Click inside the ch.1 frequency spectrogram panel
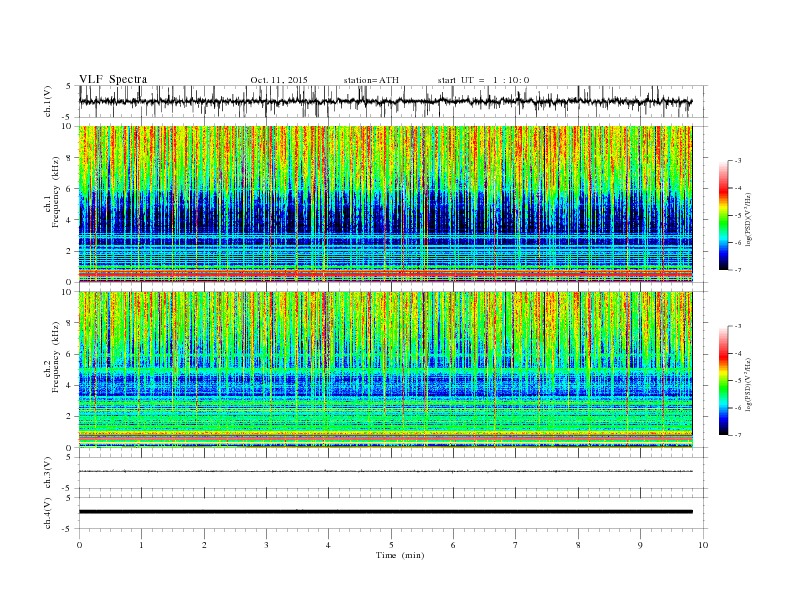The image size is (792, 612). point(386,204)
